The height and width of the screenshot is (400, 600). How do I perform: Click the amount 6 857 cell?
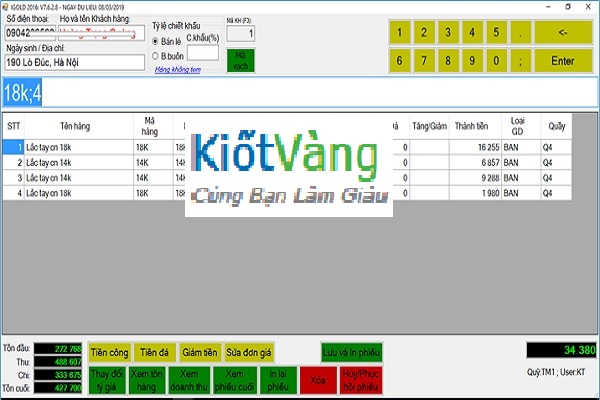(x=475, y=163)
